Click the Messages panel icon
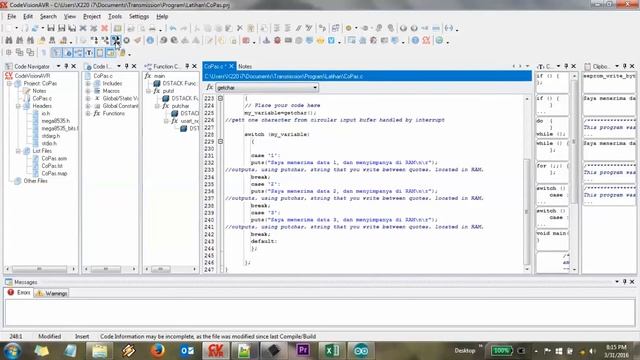This screenshot has width=640, height=360. [x=9, y=282]
